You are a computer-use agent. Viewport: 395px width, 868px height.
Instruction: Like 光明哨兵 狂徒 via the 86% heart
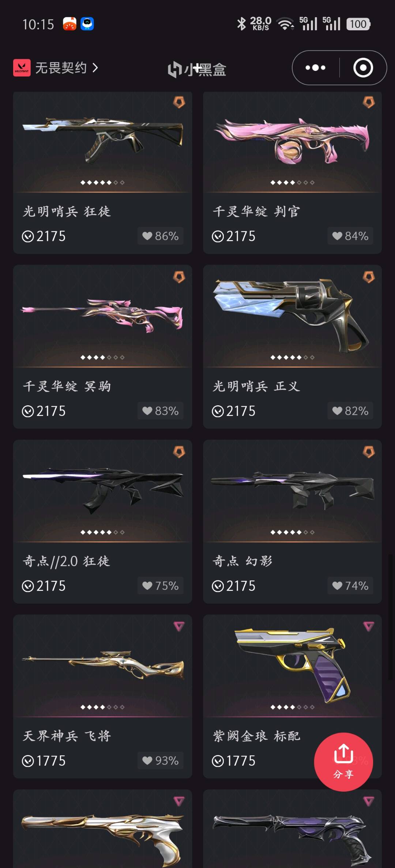161,236
